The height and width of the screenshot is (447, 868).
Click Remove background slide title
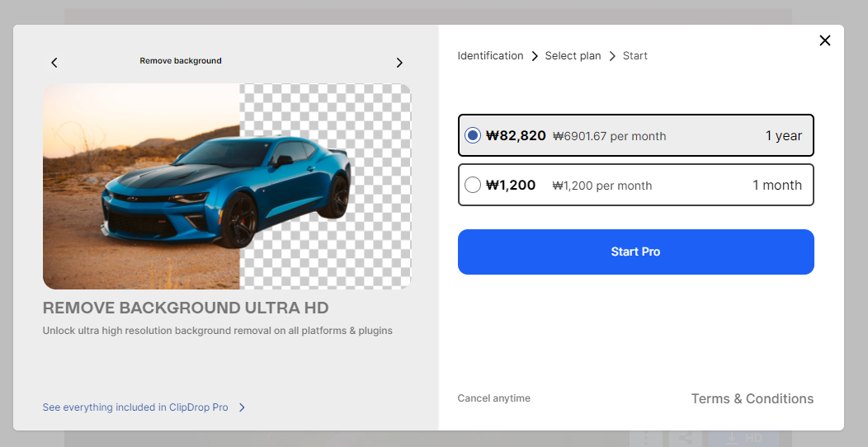click(x=181, y=61)
